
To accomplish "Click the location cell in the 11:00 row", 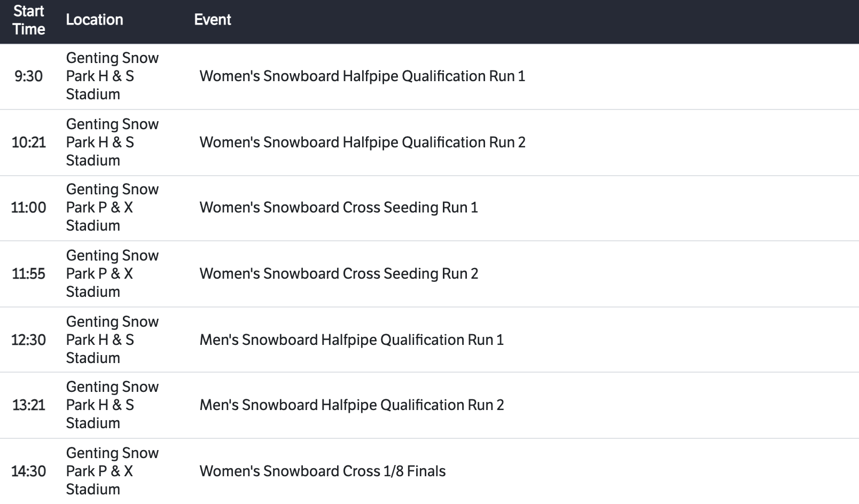I will tap(112, 208).
